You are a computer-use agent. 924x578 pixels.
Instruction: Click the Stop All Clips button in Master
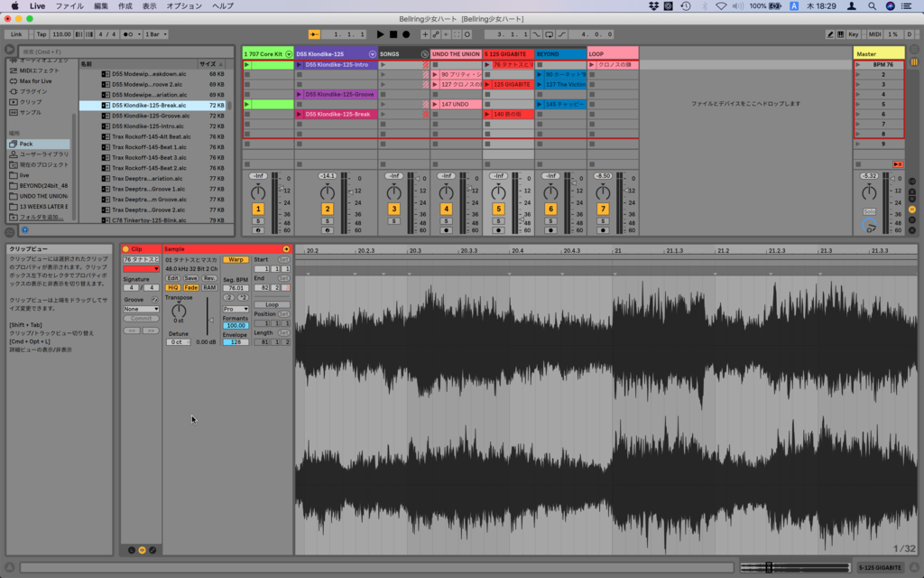coord(858,164)
